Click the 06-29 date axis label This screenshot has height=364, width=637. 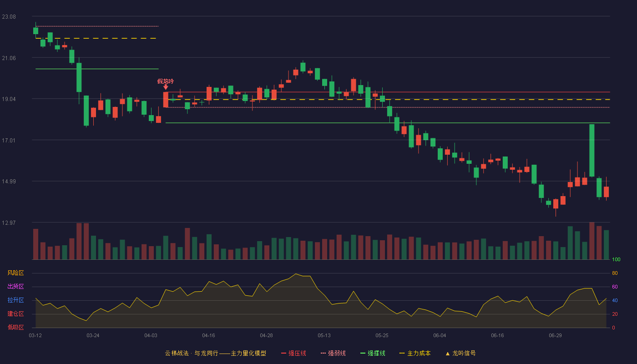[x=555, y=335]
